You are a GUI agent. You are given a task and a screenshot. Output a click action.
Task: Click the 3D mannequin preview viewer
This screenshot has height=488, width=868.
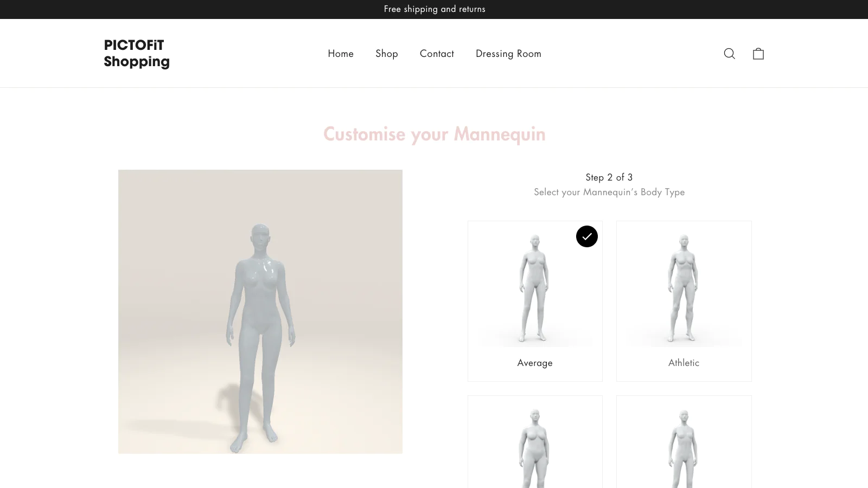point(260,312)
